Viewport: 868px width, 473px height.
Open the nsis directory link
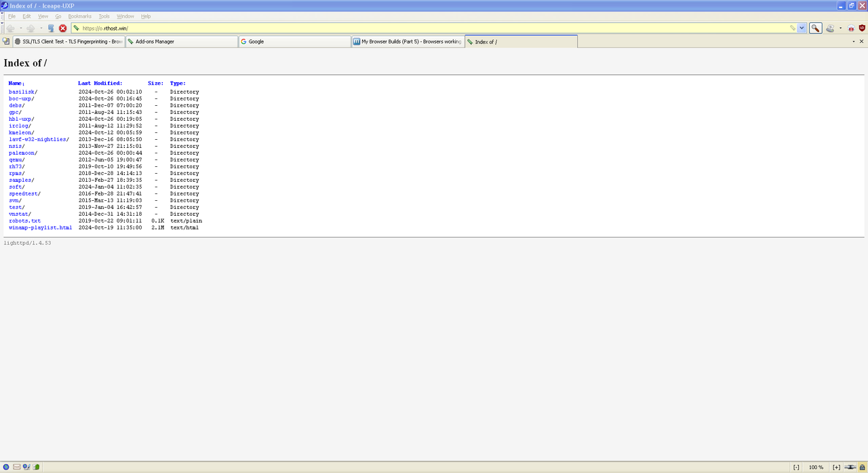coord(15,146)
